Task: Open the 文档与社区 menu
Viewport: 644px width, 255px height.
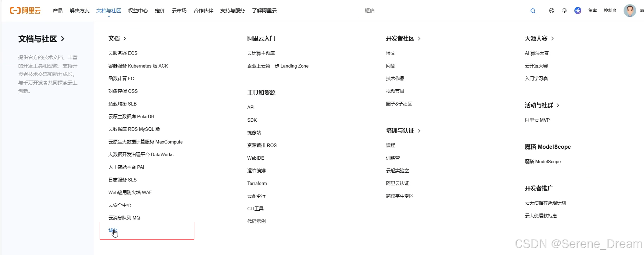Action: (x=109, y=11)
